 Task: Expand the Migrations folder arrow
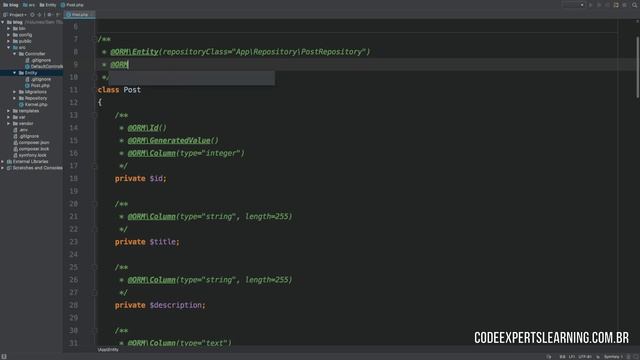[15, 92]
